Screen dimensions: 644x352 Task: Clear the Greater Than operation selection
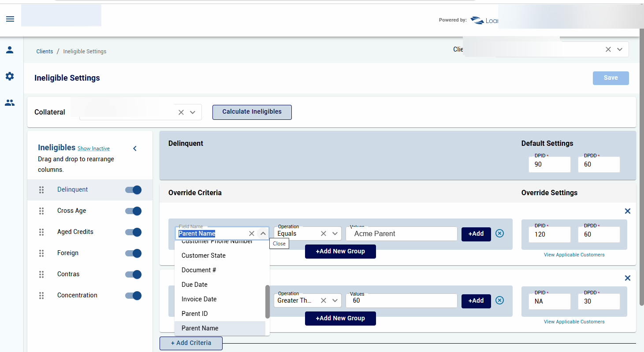click(x=324, y=300)
